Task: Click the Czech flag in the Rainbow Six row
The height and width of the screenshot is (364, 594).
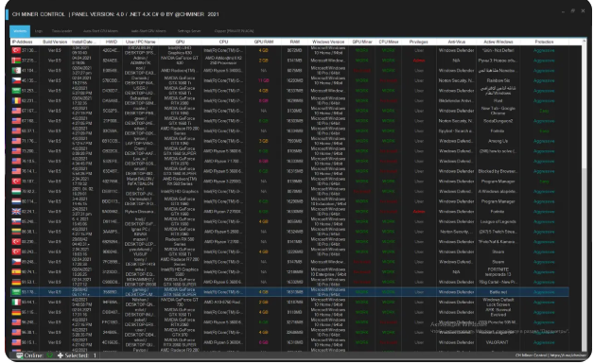Action: click(16, 80)
